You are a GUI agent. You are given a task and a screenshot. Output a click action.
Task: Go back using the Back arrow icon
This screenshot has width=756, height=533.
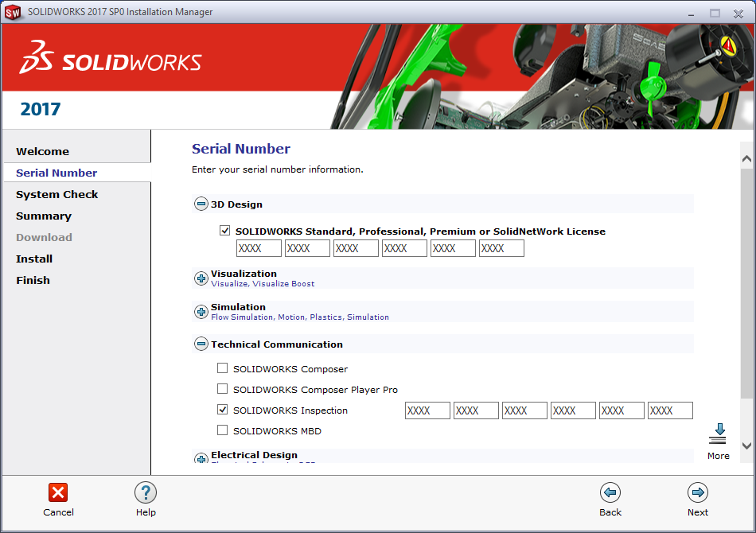click(x=610, y=492)
